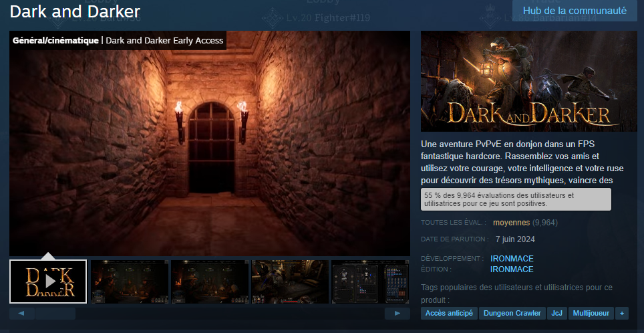Click the left arrow of thumbnail strip
This screenshot has height=333, width=644.
pyautogui.click(x=21, y=313)
